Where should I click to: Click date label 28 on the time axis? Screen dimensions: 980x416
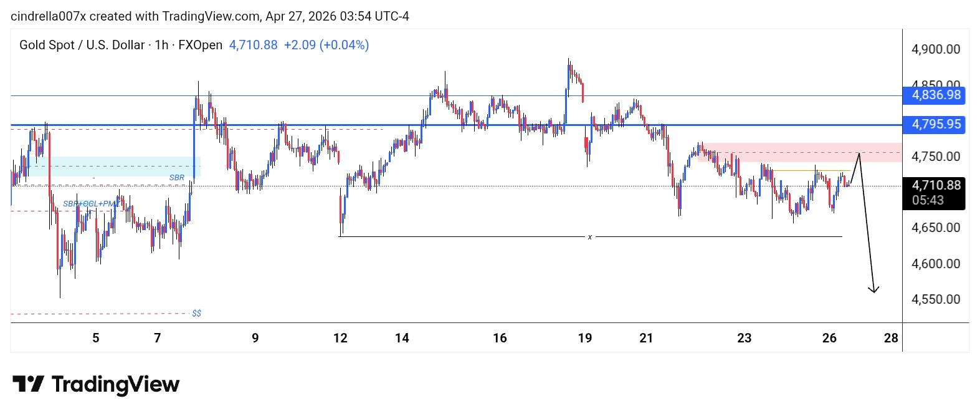(x=892, y=338)
